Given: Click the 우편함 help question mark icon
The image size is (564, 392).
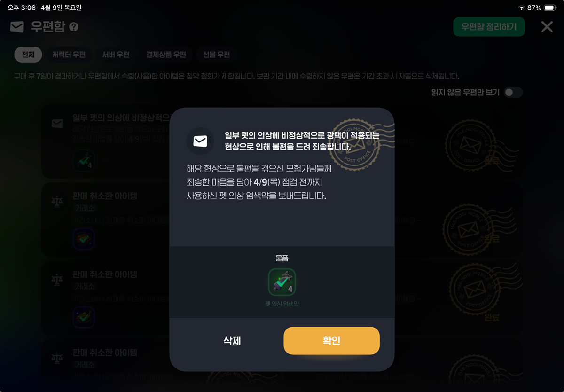Looking at the screenshot, I should [x=74, y=27].
